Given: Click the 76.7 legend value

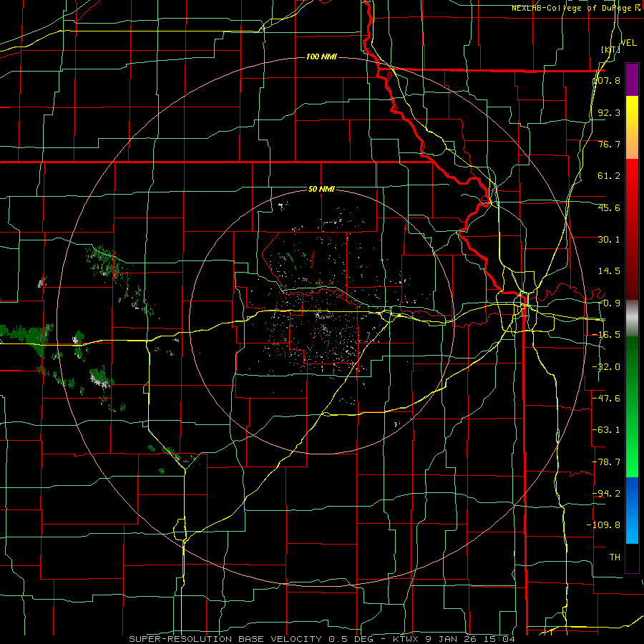Looking at the screenshot, I should pos(609,144).
